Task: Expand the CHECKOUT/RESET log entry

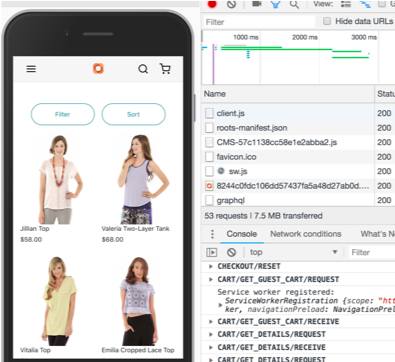Action: click(211, 266)
